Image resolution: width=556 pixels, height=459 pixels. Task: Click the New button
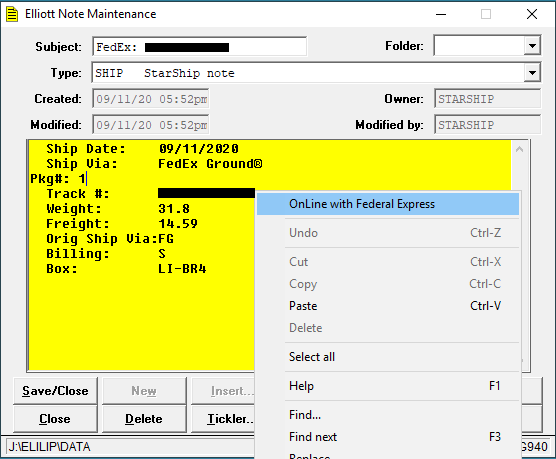click(x=144, y=391)
